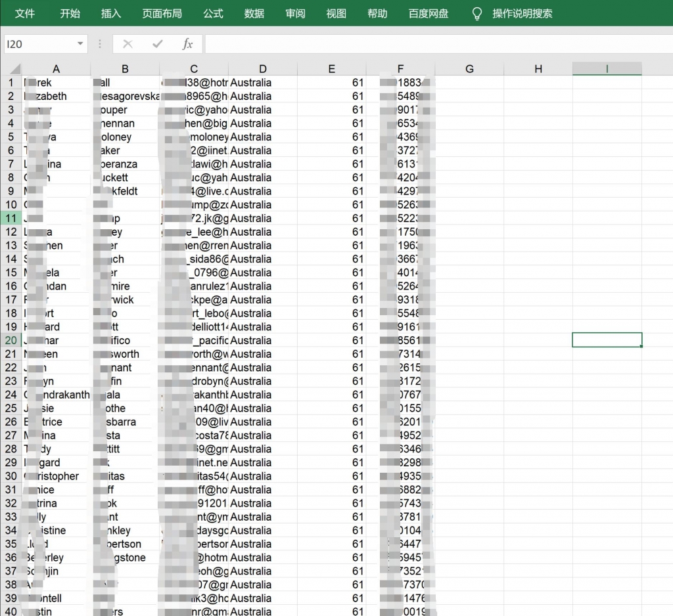The height and width of the screenshot is (616, 673).
Task: Click cell B5 with 'oloney'
Action: point(125,137)
